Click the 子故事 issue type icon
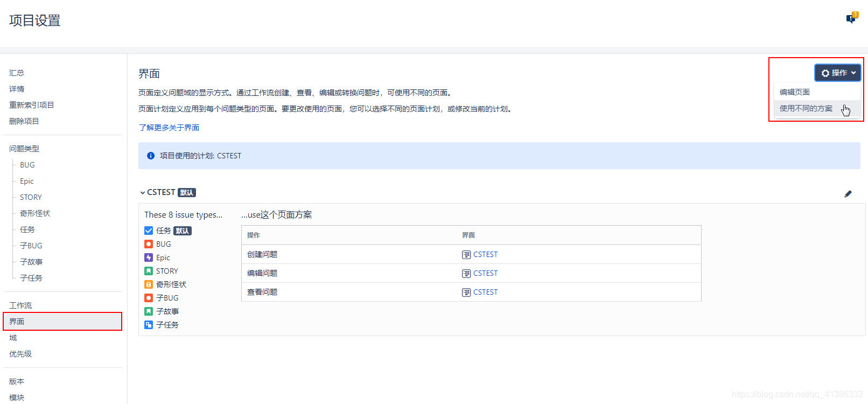 (149, 311)
